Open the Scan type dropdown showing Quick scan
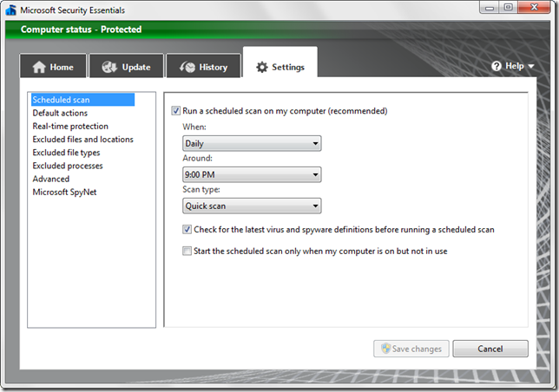Viewport: 559px width, 392px height. point(252,206)
